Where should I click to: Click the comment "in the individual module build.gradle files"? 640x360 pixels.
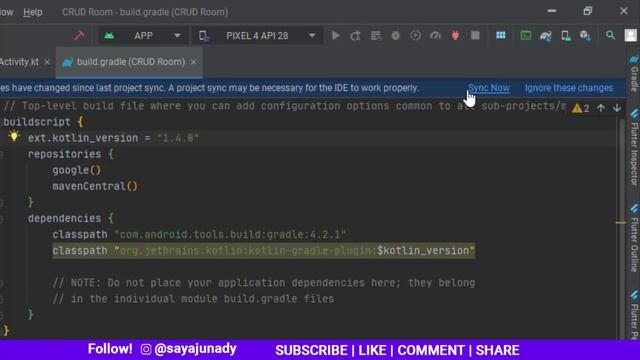click(x=193, y=299)
